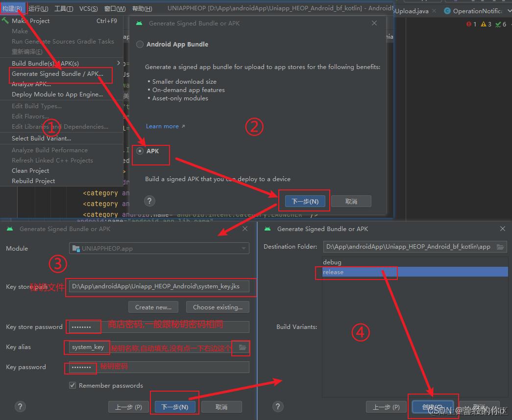Select the APK radio option
The image size is (512, 420).
pyautogui.click(x=140, y=151)
